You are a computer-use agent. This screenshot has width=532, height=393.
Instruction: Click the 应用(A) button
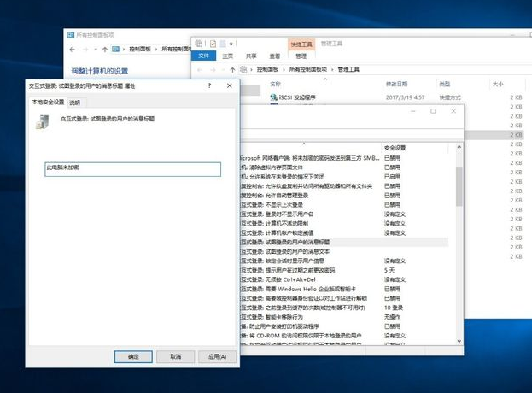click(217, 356)
